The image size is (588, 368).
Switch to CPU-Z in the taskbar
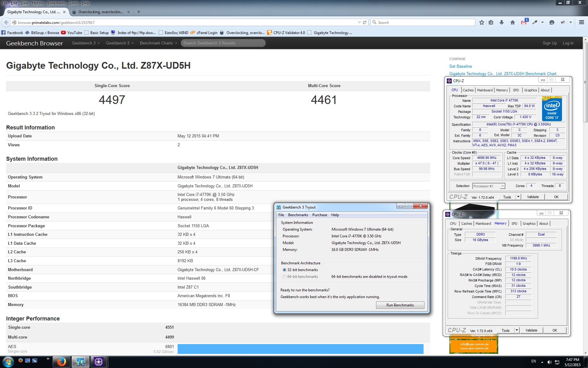click(99, 362)
